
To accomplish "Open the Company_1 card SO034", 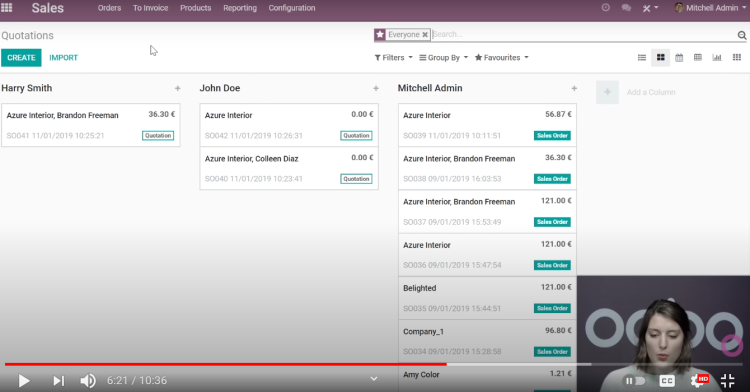I will (487, 341).
